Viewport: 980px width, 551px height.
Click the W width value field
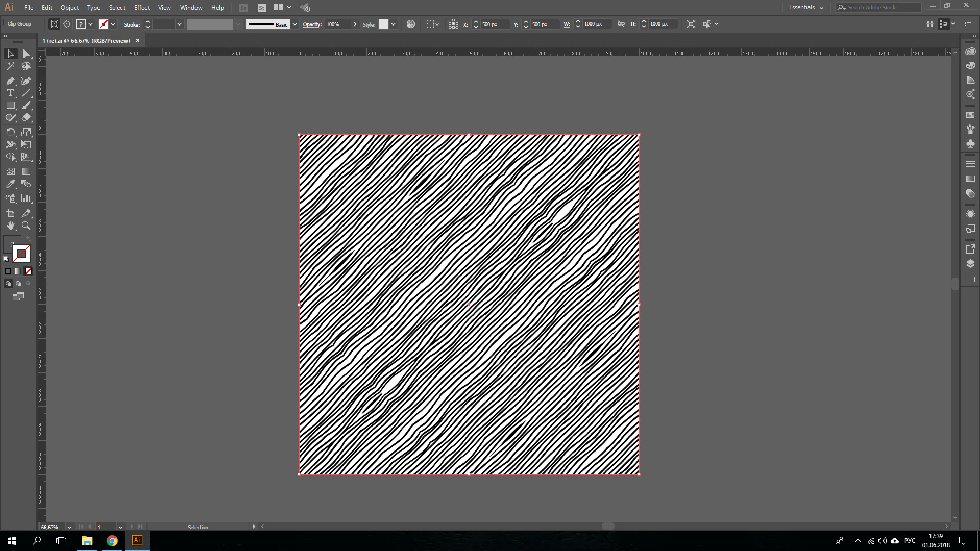[597, 24]
